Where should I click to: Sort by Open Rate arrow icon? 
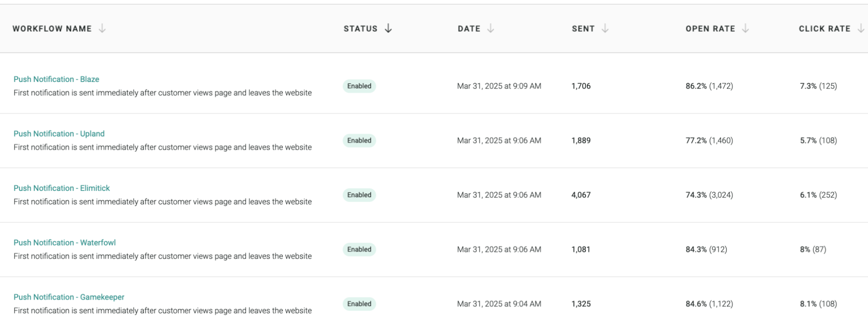coord(746,29)
